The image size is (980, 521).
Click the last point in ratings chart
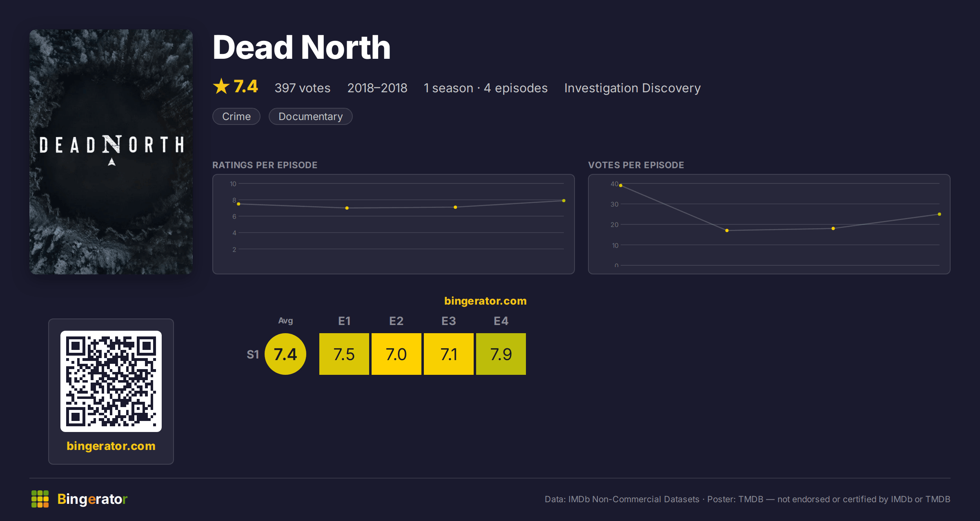point(564,200)
